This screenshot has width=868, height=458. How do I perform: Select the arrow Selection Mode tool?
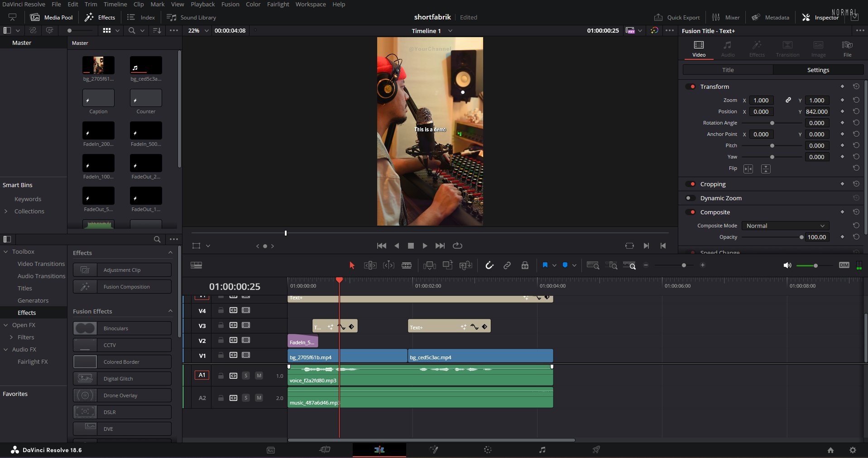pyautogui.click(x=352, y=265)
